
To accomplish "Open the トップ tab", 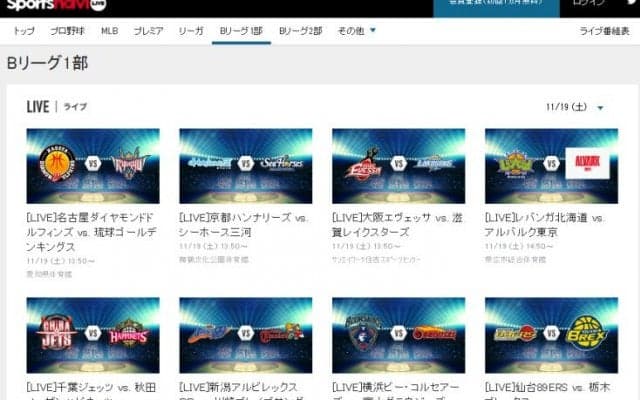I will [24, 31].
